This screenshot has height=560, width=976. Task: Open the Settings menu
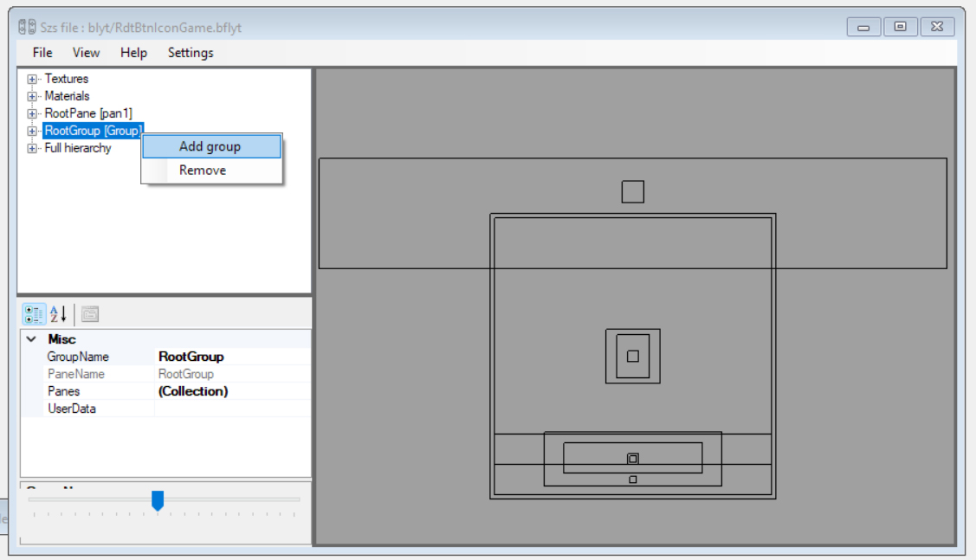pos(191,53)
